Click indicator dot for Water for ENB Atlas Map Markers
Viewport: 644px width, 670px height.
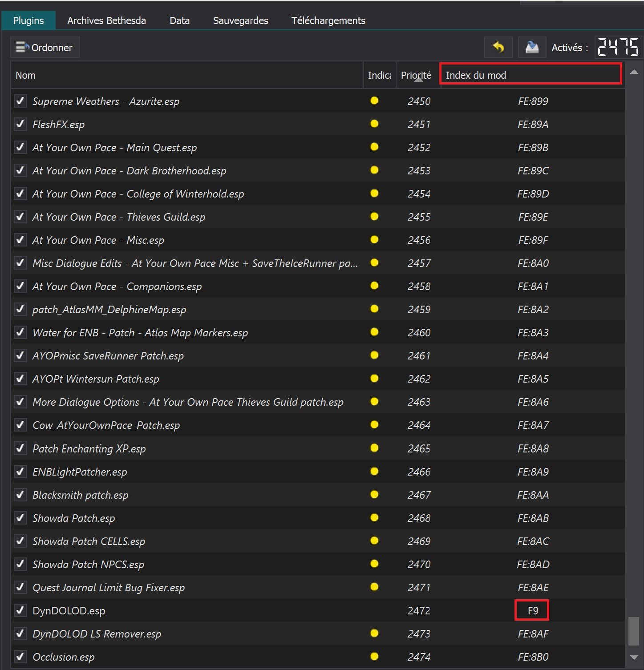pyautogui.click(x=374, y=332)
